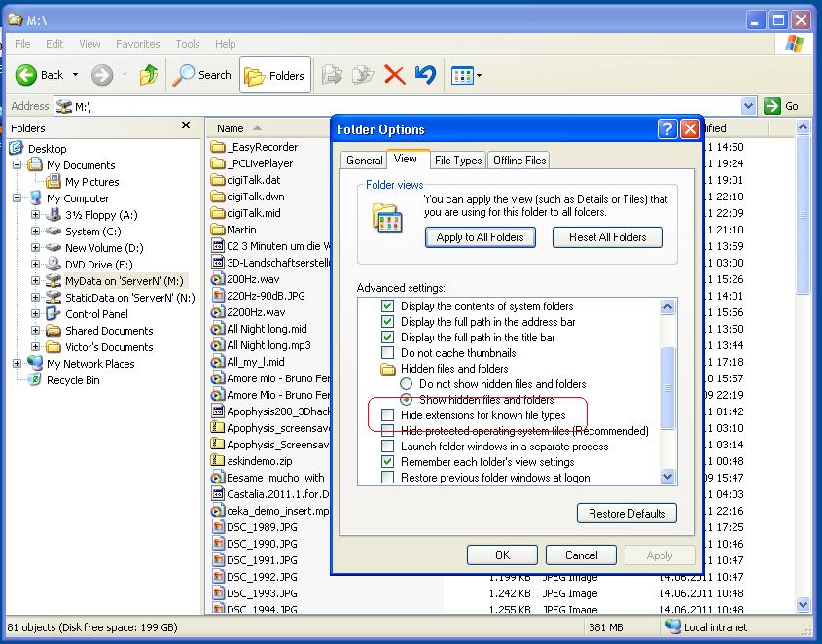
Task: Click the green Back arrow icon
Action: pos(25,75)
